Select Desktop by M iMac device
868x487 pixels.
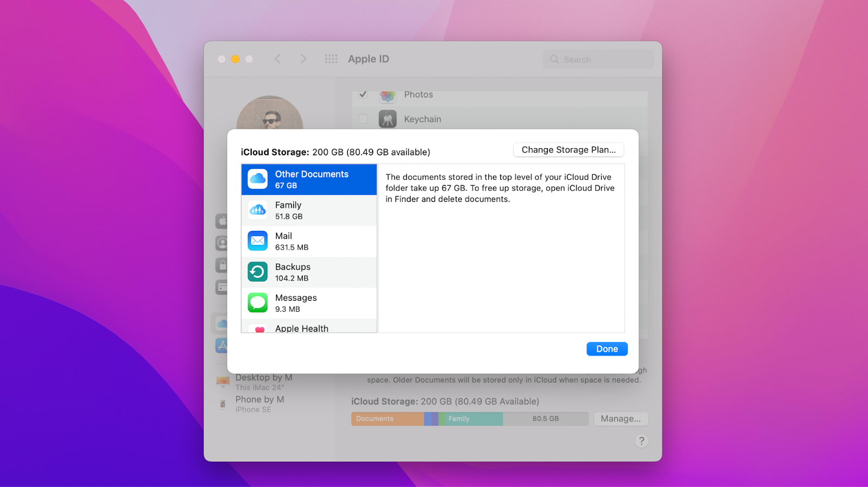click(264, 382)
